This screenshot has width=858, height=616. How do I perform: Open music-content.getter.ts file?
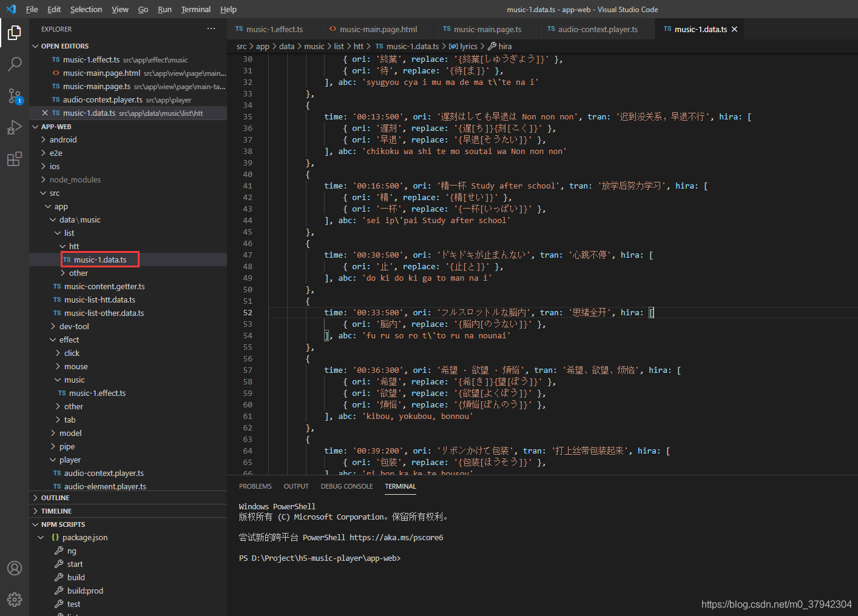tap(104, 286)
